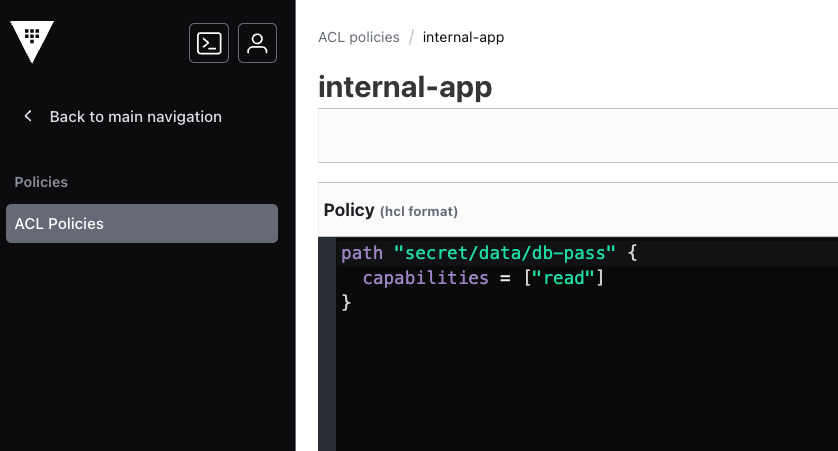
Task: Open ACL policies breadcrumb link
Action: 359,37
